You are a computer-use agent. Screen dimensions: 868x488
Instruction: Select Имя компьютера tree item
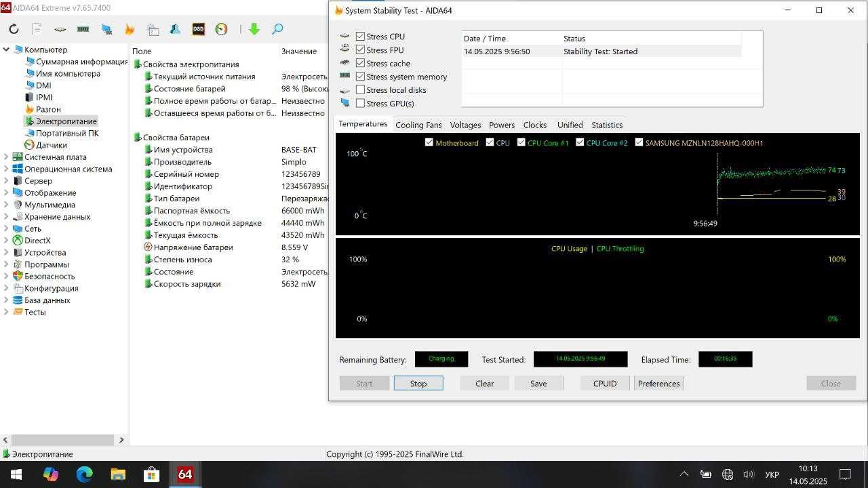(68, 73)
